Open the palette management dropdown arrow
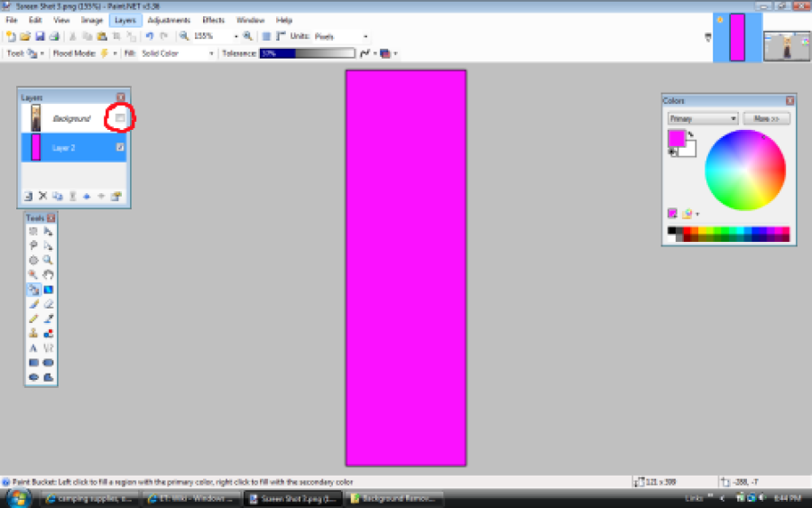The height and width of the screenshot is (508, 812). [x=697, y=214]
